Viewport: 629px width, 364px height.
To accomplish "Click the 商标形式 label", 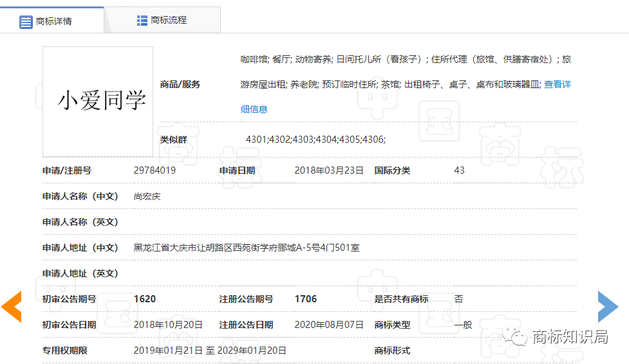I will pyautogui.click(x=392, y=350).
